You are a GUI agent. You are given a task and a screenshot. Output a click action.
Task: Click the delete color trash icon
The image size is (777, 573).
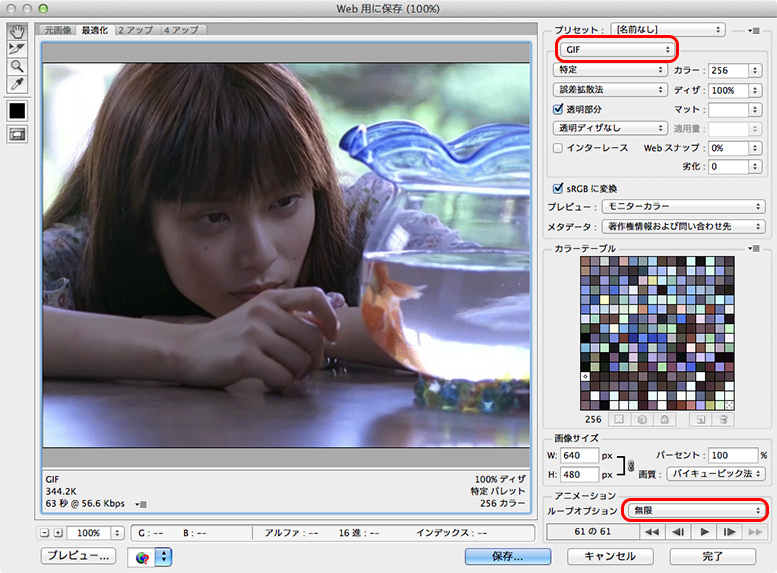(x=723, y=419)
